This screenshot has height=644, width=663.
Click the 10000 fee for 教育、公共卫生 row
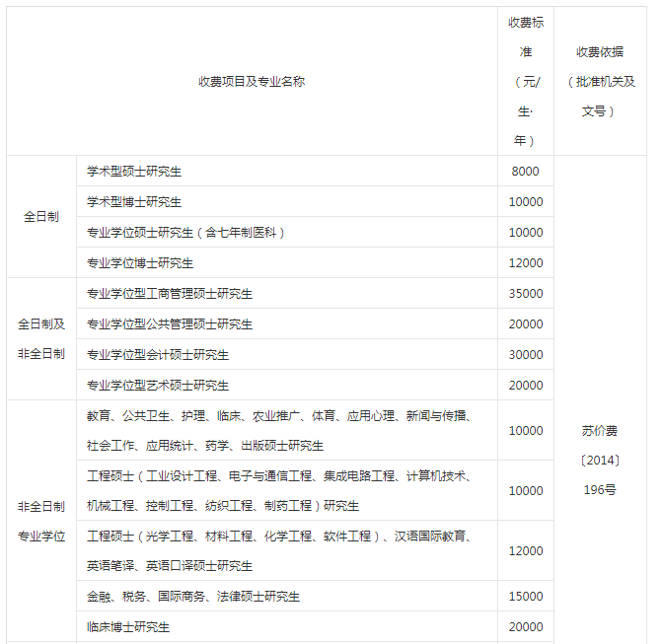(x=526, y=430)
